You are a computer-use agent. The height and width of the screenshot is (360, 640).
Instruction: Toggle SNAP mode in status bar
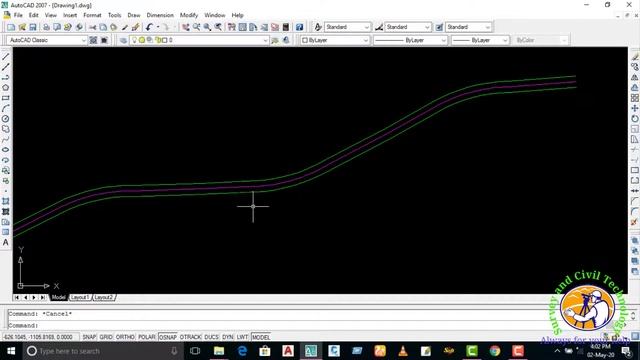click(89, 337)
